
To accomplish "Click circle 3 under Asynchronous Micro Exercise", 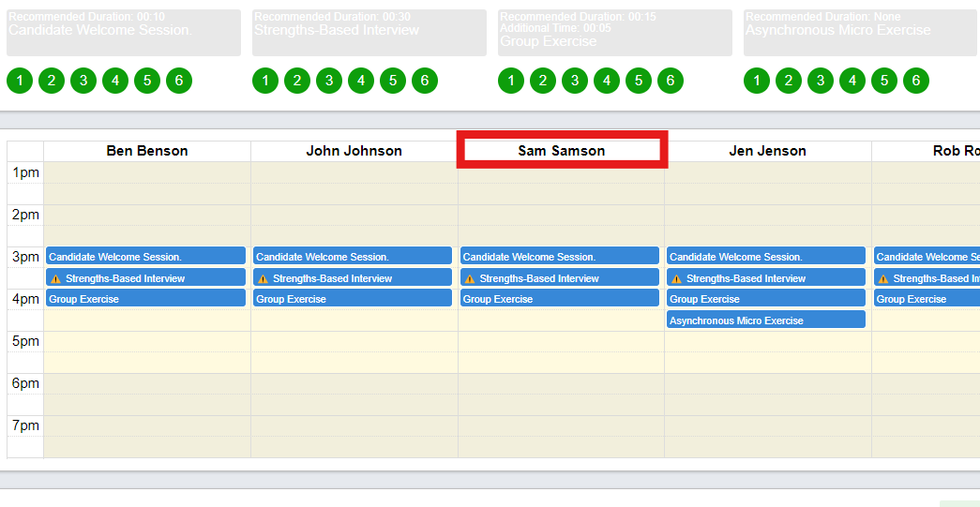I will tap(821, 81).
